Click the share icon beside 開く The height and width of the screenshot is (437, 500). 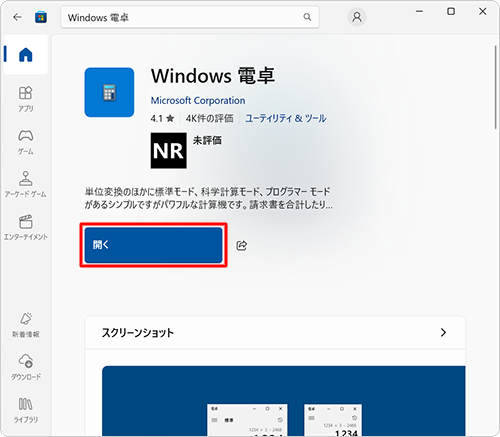(x=242, y=245)
